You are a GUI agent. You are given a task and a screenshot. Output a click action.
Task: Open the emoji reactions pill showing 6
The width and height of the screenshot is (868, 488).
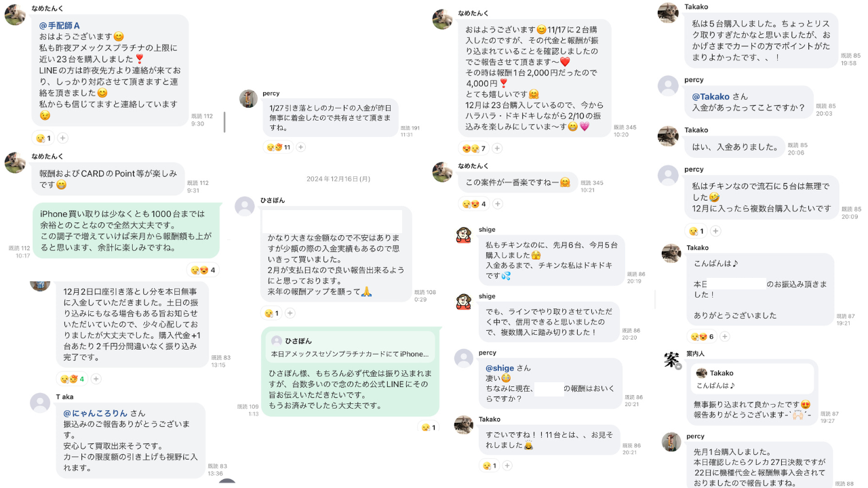[702, 336]
